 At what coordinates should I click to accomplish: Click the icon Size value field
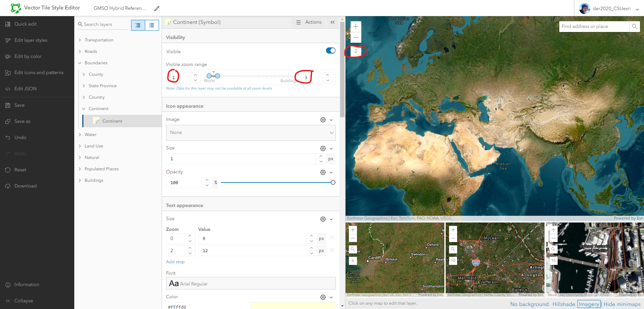tap(241, 159)
